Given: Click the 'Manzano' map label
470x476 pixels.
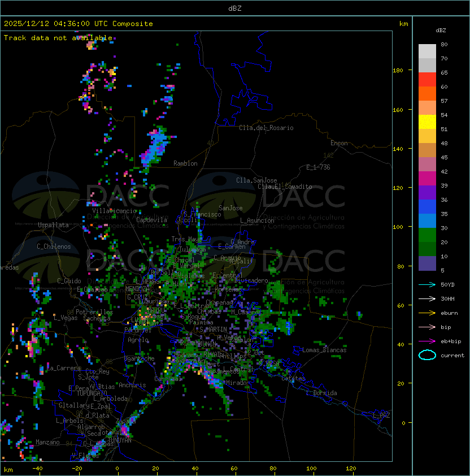Looking at the screenshot, I should [47, 442].
